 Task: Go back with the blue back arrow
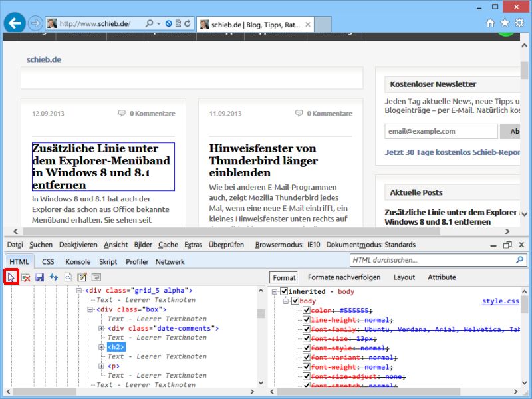click(15, 23)
